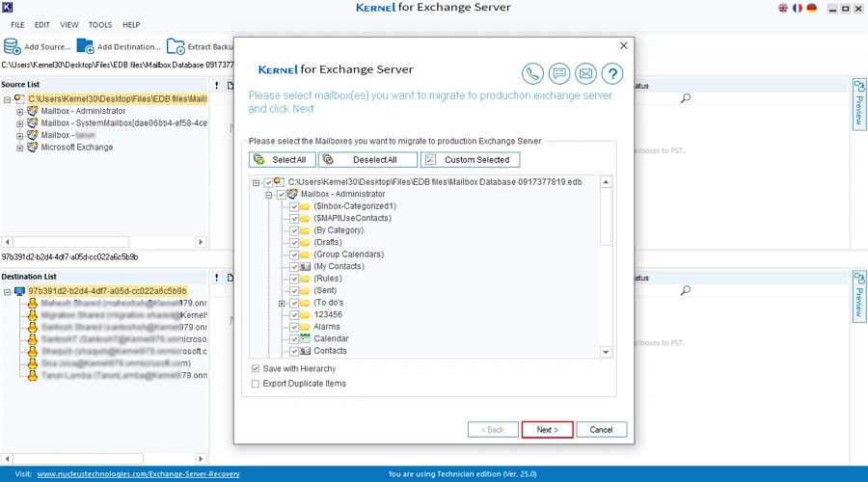This screenshot has width=868, height=482.
Task: Collapse the EDB root node in dialog tree
Action: coord(256,182)
